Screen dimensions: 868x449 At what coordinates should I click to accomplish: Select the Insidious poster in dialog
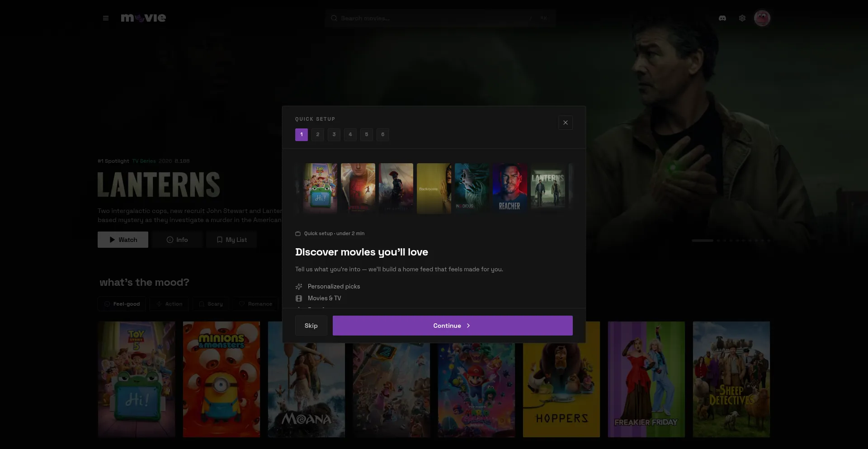472,189
